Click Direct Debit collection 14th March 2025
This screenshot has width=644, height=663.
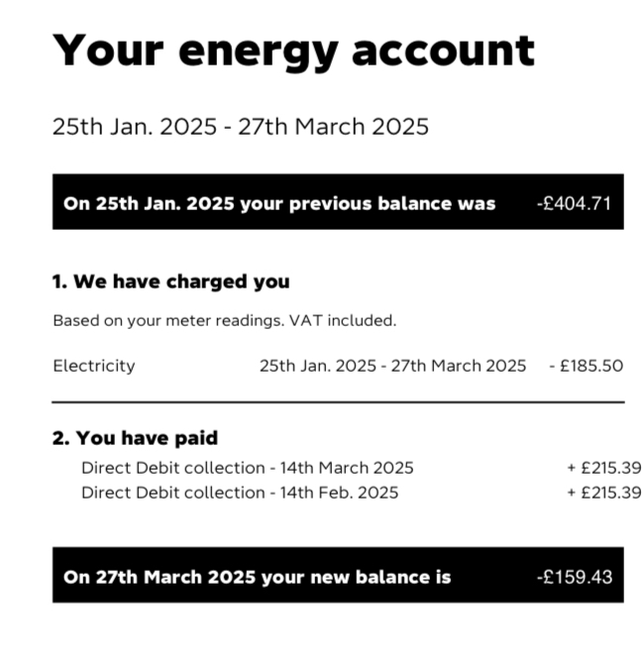tap(248, 468)
